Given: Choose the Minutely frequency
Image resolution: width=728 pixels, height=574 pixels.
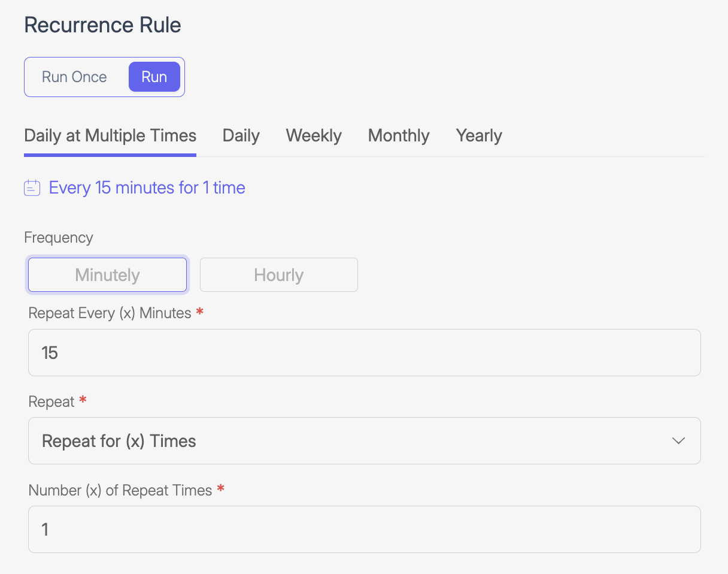Looking at the screenshot, I should pos(108,275).
